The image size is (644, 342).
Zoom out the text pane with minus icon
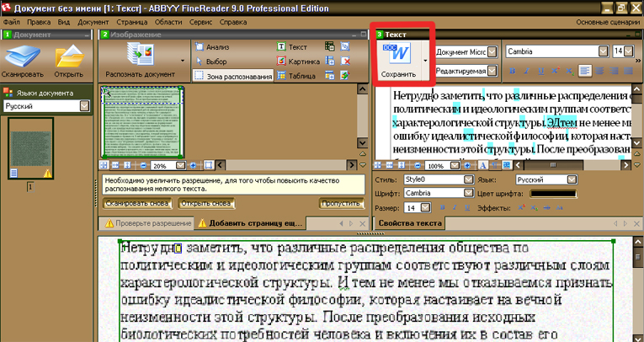pyautogui.click(x=418, y=165)
